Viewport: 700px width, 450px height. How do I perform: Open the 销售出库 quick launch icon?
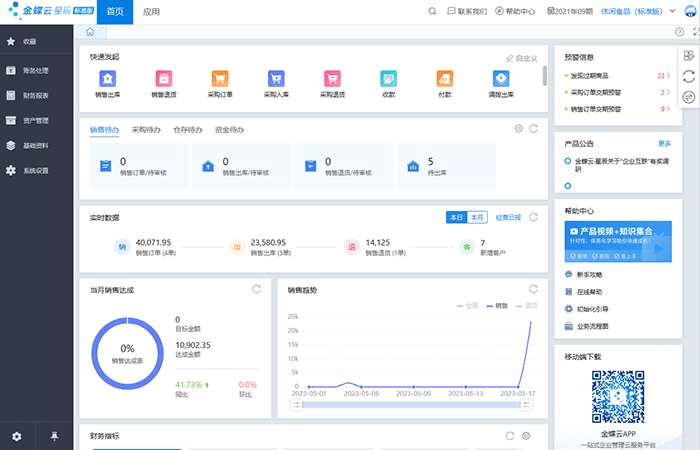(107, 79)
